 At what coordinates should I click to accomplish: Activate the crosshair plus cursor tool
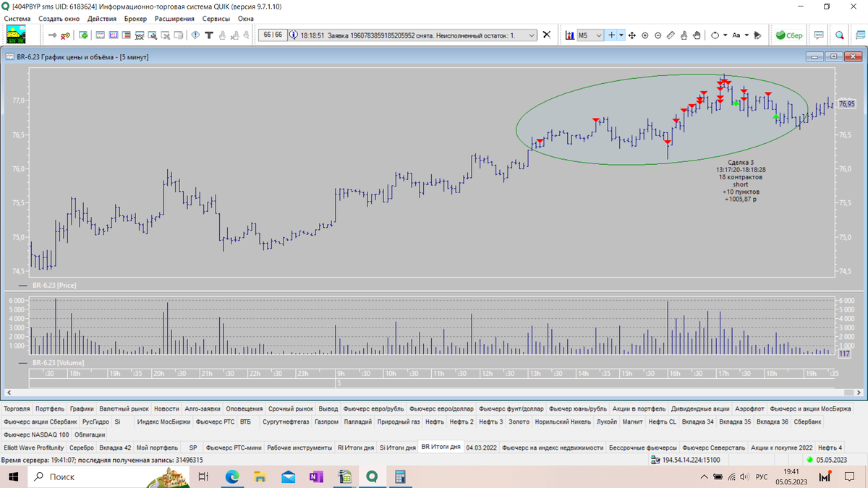tap(611, 35)
